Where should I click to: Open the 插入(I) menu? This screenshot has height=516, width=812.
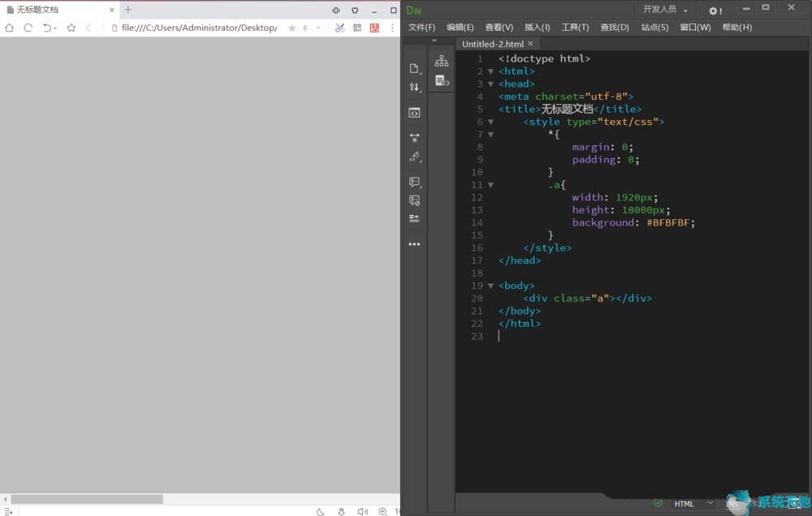pos(537,28)
